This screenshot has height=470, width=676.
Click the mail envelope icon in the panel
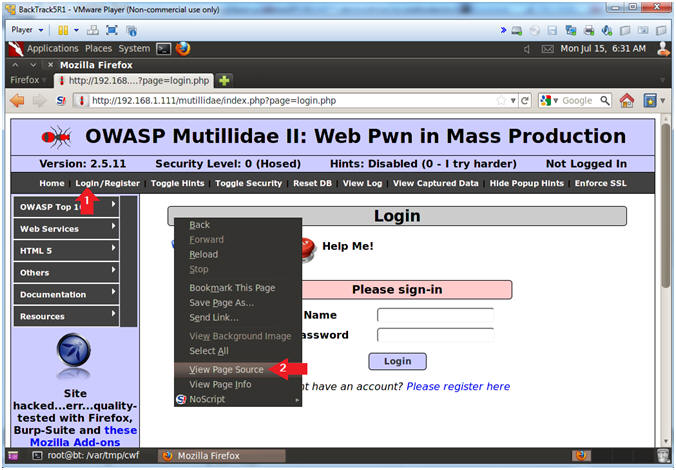tap(547, 49)
